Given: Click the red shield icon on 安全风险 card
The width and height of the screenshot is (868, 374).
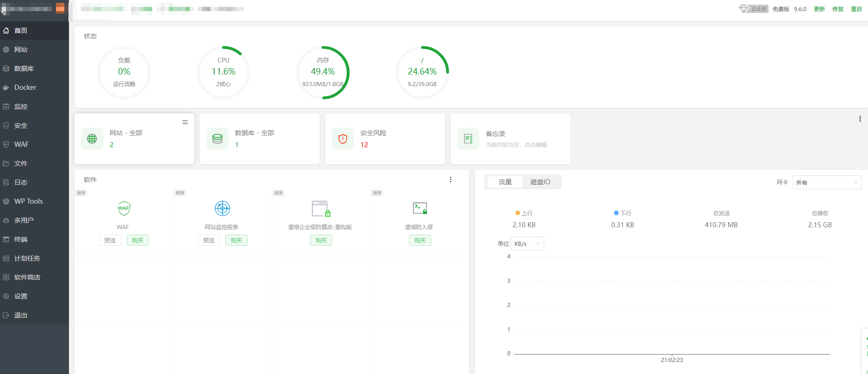Looking at the screenshot, I should coord(343,139).
